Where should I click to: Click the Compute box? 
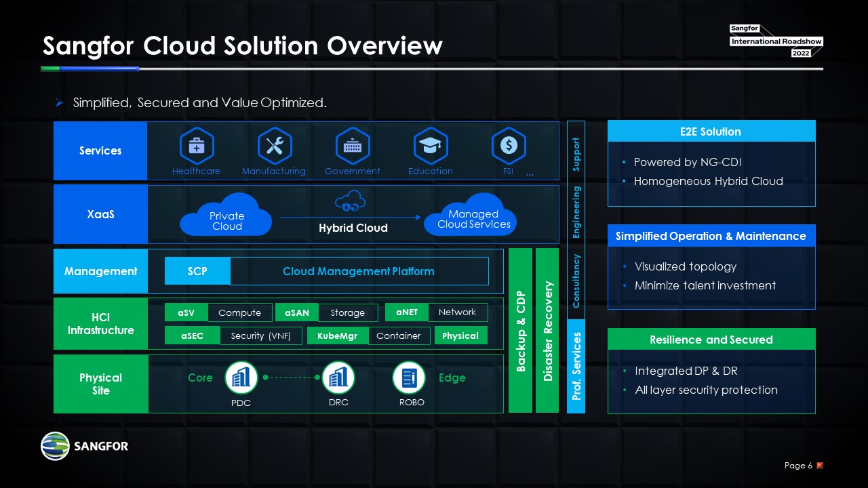tap(240, 312)
